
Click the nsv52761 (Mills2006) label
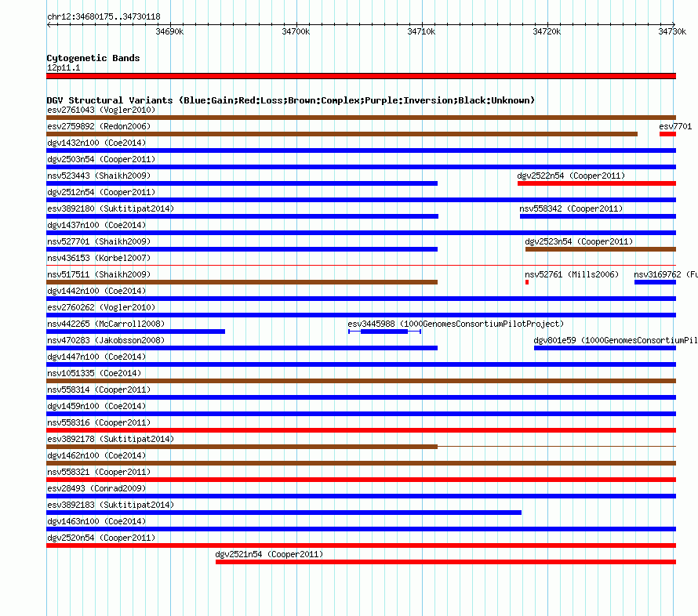(x=572, y=274)
